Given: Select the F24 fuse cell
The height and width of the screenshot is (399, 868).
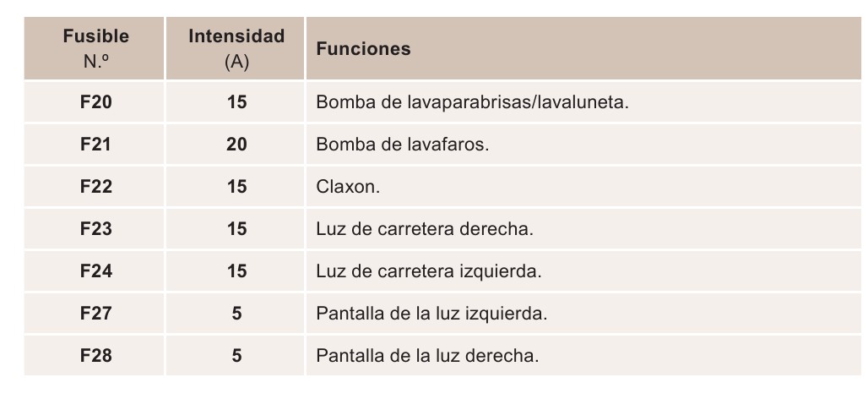Looking at the screenshot, I should 94,271.
